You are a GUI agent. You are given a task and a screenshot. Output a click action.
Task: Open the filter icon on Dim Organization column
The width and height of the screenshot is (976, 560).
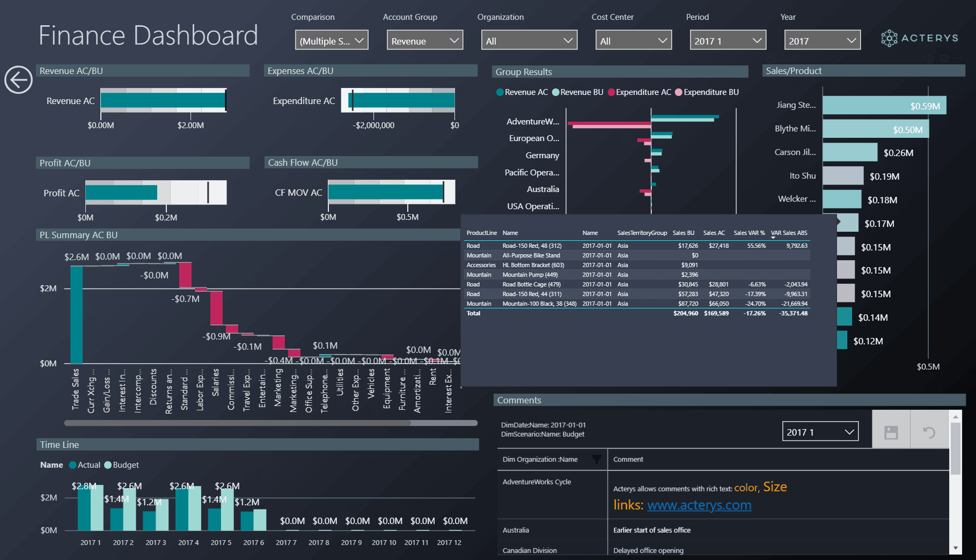tap(596, 460)
